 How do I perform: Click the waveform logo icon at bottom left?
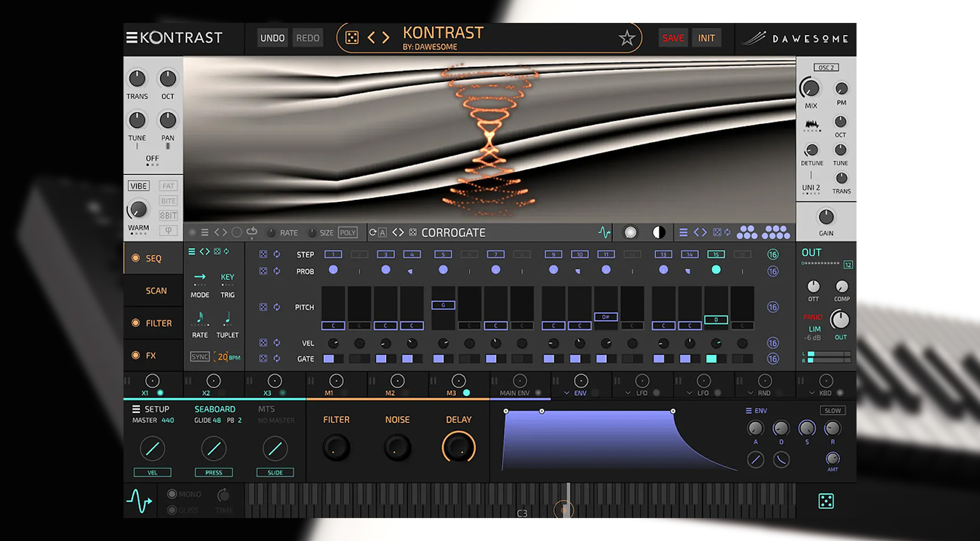pyautogui.click(x=139, y=501)
